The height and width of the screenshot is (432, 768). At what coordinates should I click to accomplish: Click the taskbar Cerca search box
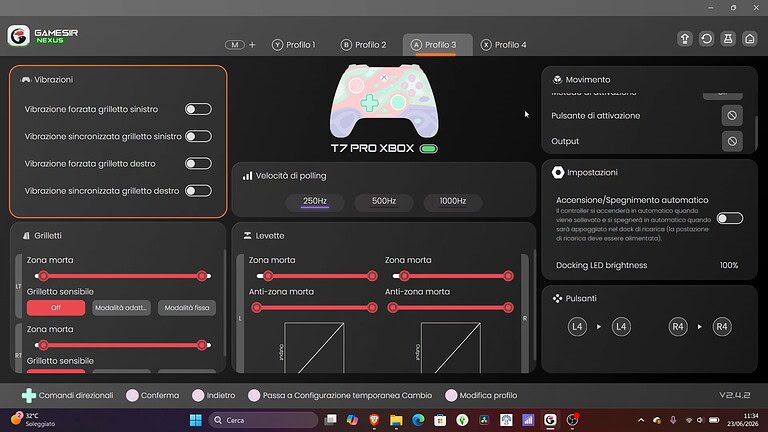(x=263, y=420)
